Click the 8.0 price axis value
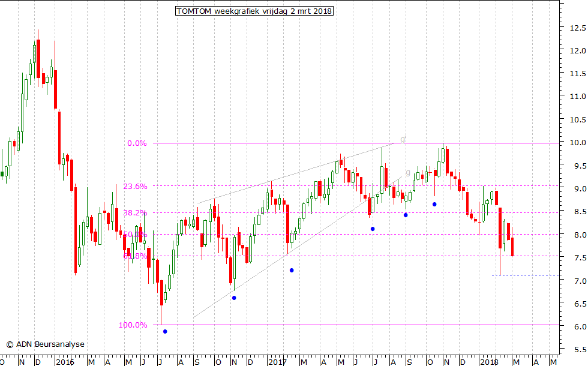Viewport: 588px width, 366px height. tap(580, 235)
